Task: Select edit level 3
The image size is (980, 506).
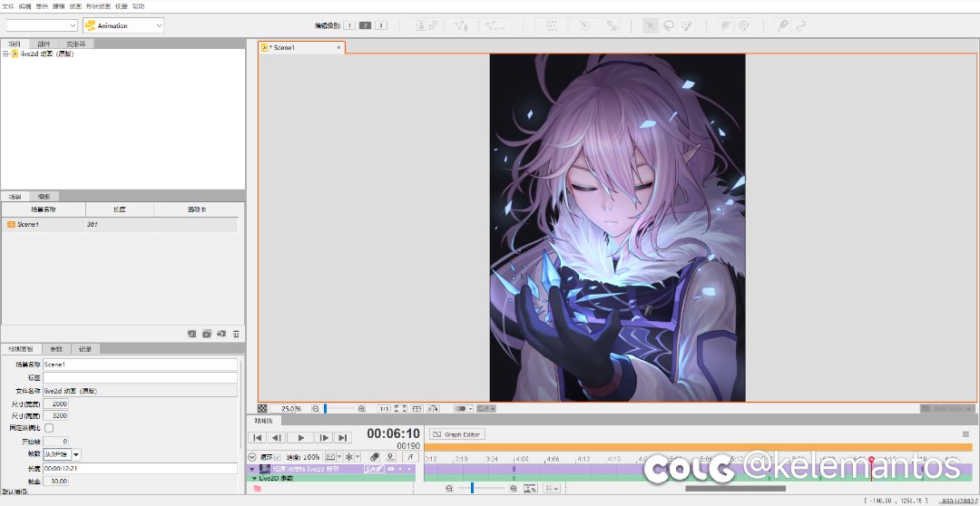Action: click(x=381, y=25)
